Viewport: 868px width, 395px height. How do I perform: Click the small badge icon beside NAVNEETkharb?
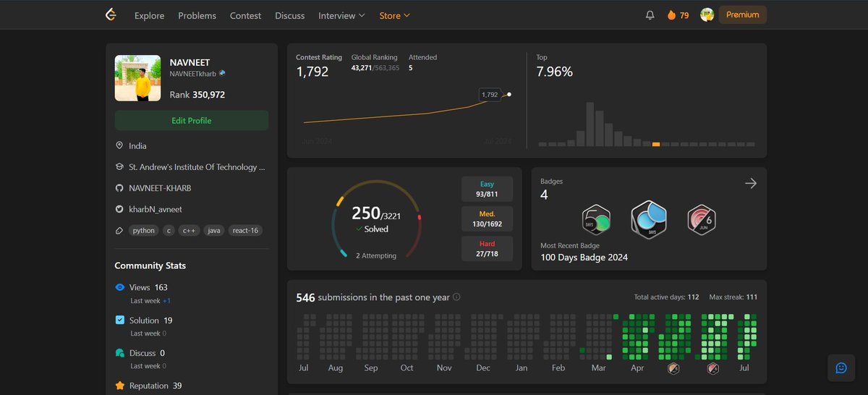[x=222, y=73]
